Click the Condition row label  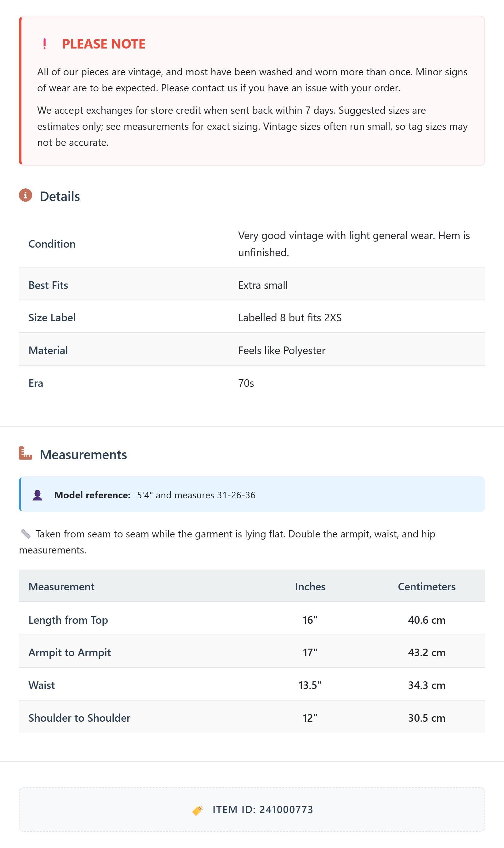tap(52, 244)
